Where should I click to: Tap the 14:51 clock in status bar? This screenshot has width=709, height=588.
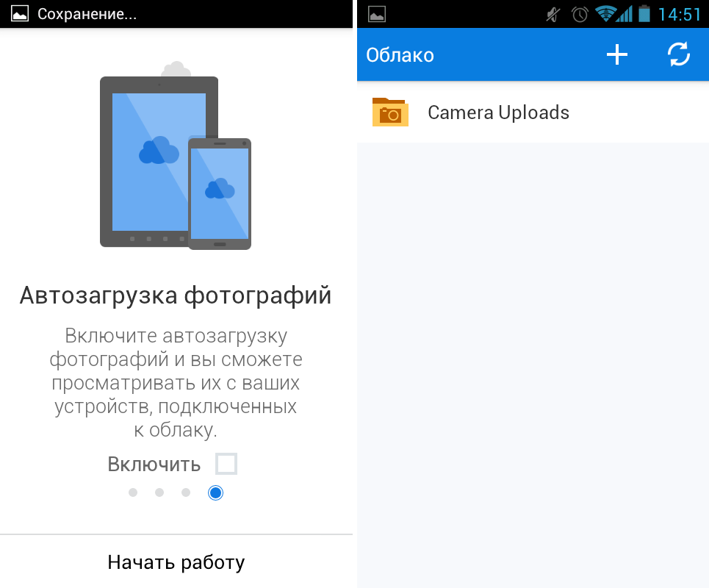[x=680, y=14]
